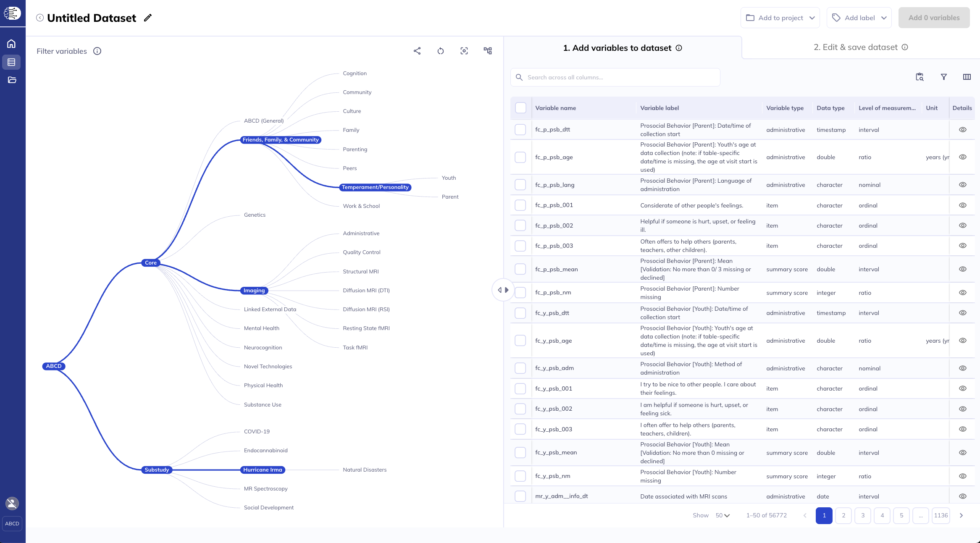The height and width of the screenshot is (543, 980).
Task: Click the panel resize splitter handle
Action: point(503,290)
